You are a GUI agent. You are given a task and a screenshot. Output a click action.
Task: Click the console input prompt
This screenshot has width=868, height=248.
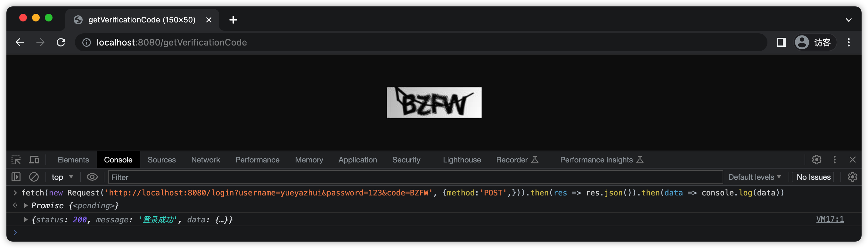434,233
